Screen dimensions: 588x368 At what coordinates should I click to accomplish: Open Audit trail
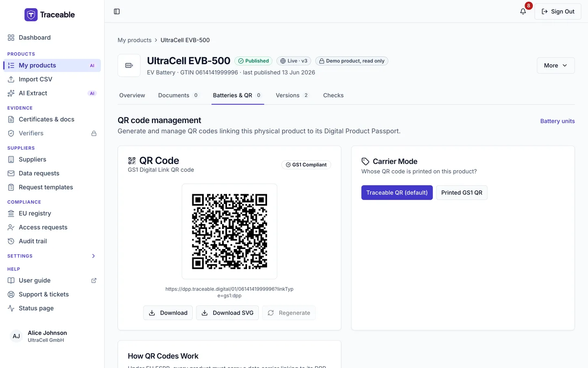[x=52, y=241]
